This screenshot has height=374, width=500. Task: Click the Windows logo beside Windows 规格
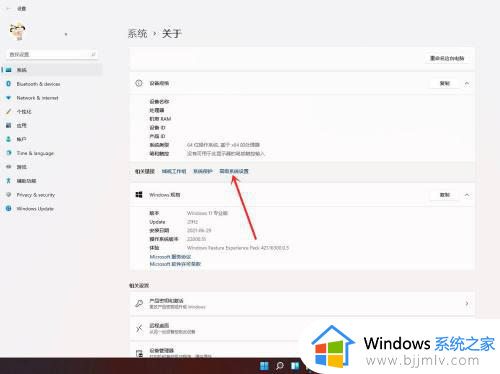(139, 195)
